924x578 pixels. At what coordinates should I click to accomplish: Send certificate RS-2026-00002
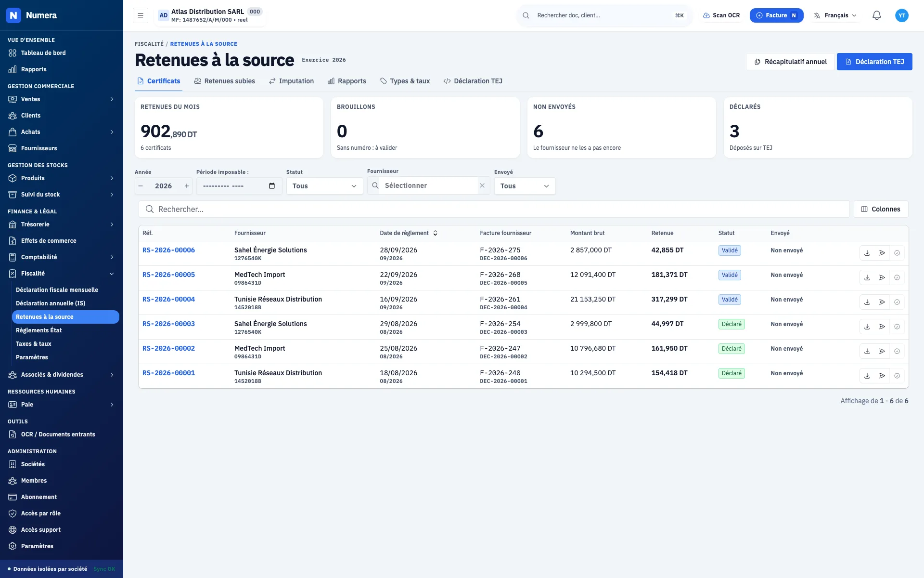882,351
